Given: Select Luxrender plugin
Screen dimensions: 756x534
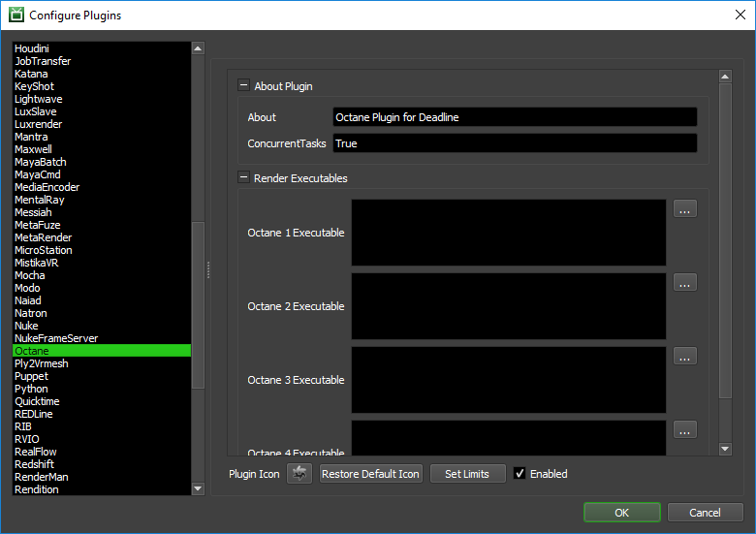Looking at the screenshot, I should pos(102,124).
